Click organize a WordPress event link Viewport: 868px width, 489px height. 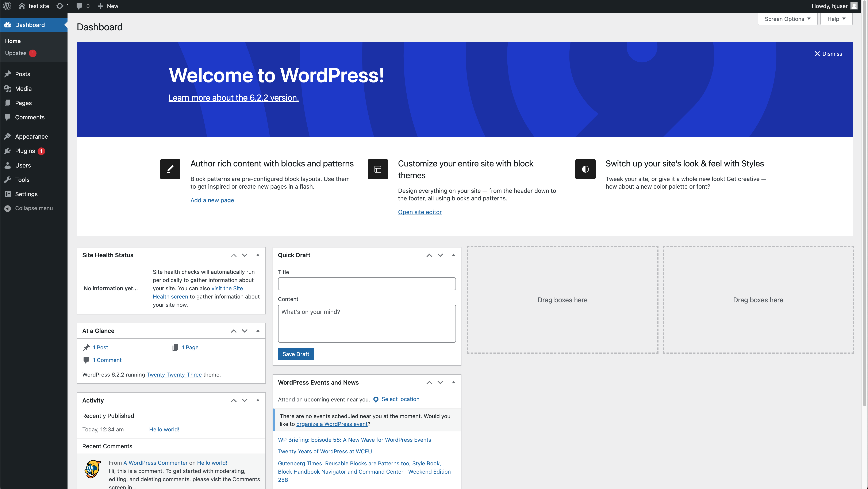pos(332,424)
